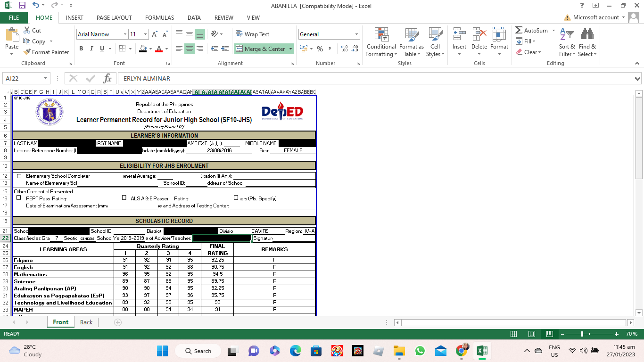Click the AutoSum sigma icon

point(519,30)
